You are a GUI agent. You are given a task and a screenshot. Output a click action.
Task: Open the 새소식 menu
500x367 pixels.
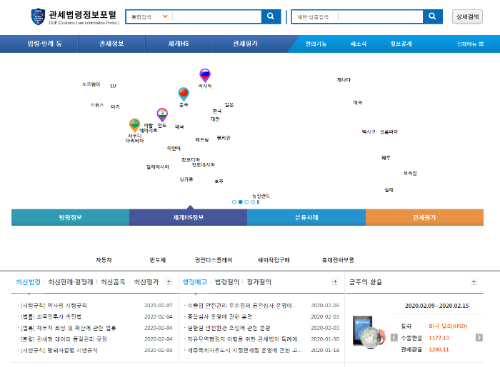click(359, 44)
